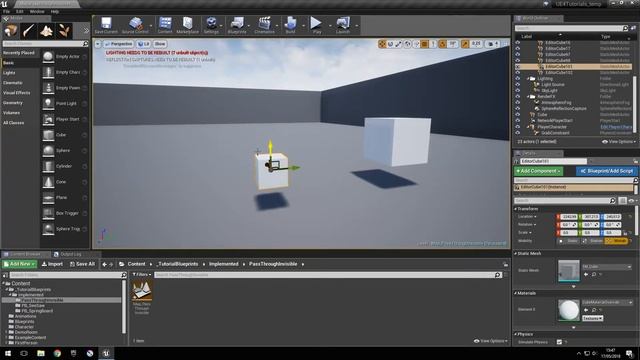Screen dimensions: 640x360
Task: Open the Element 0 material dropdown
Action: 607,302
